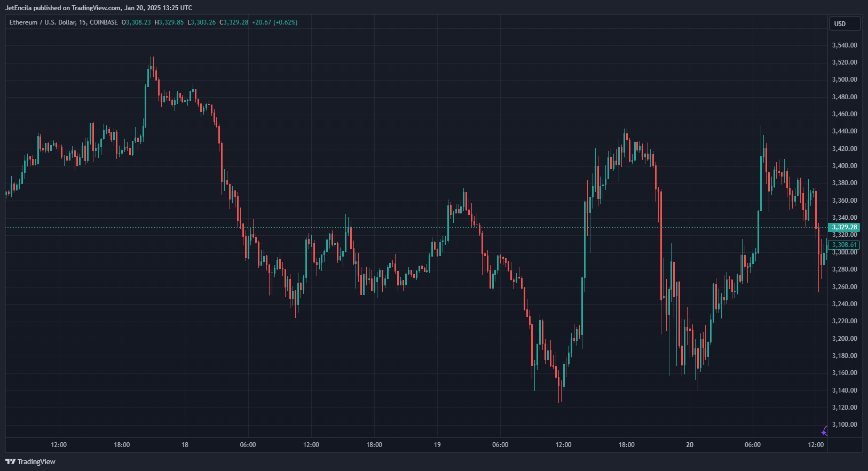The image size is (868, 471).
Task: Click the low value L3,303.26
Action: 202,22
